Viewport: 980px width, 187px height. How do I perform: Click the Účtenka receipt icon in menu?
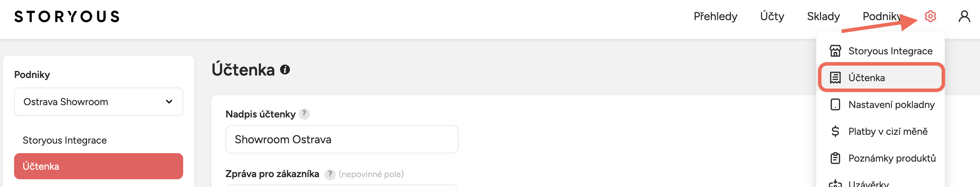836,78
